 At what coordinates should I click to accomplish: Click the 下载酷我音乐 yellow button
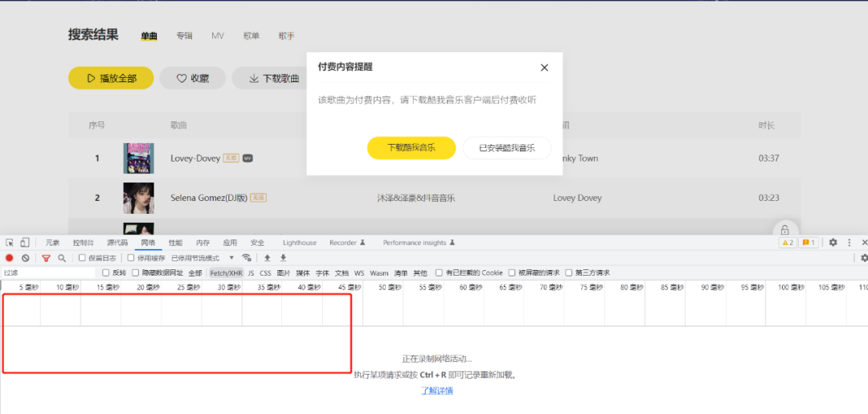(411, 148)
